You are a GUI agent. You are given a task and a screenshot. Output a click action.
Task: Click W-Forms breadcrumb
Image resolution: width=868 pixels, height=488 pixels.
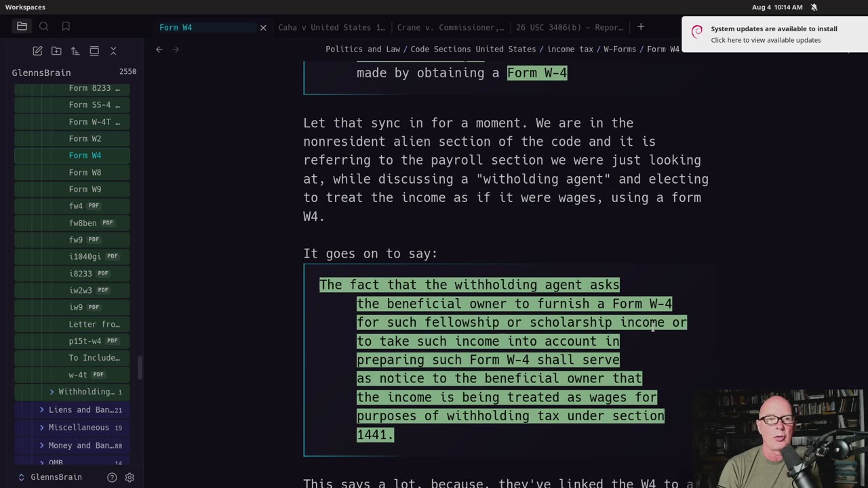tap(620, 49)
